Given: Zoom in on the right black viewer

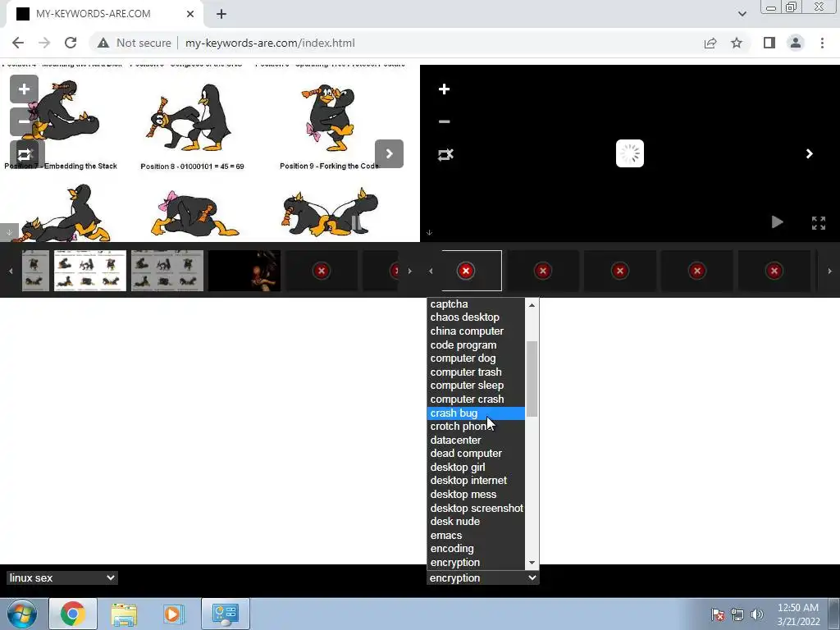Looking at the screenshot, I should (x=444, y=89).
